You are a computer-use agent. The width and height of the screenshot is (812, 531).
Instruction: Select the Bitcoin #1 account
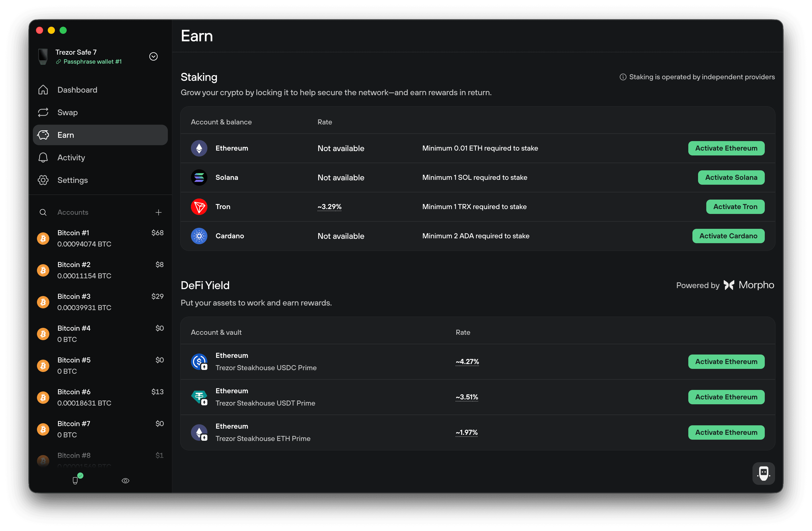point(100,238)
